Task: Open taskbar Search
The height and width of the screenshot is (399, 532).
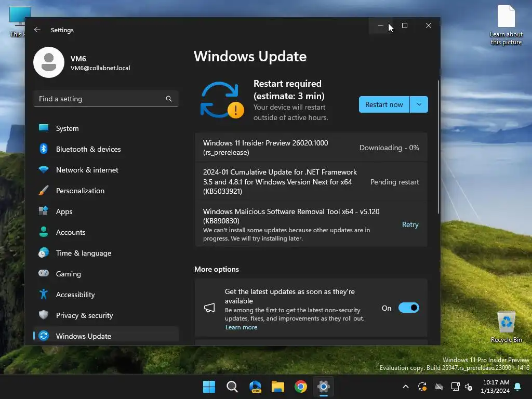Action: [232, 387]
